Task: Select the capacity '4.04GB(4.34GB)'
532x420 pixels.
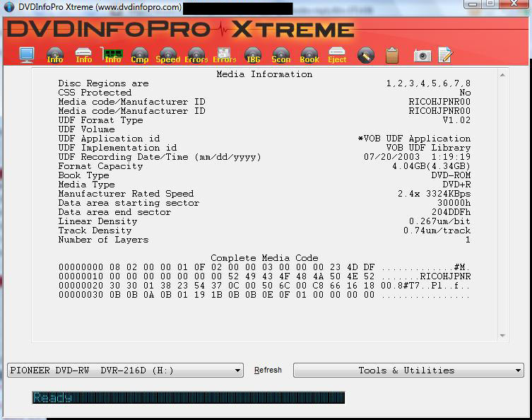Action: (431, 166)
